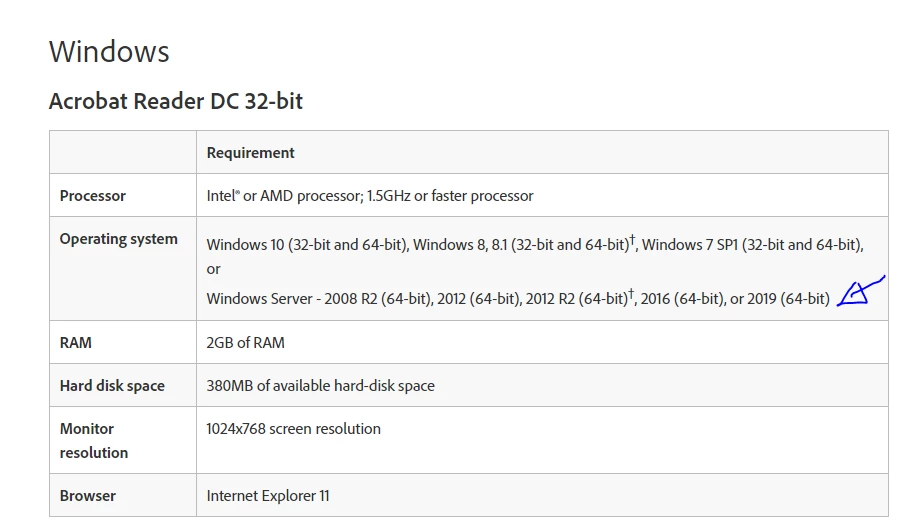Screen dimensions: 904x531
Task: Select the Requirement column header cell
Action: point(542,152)
